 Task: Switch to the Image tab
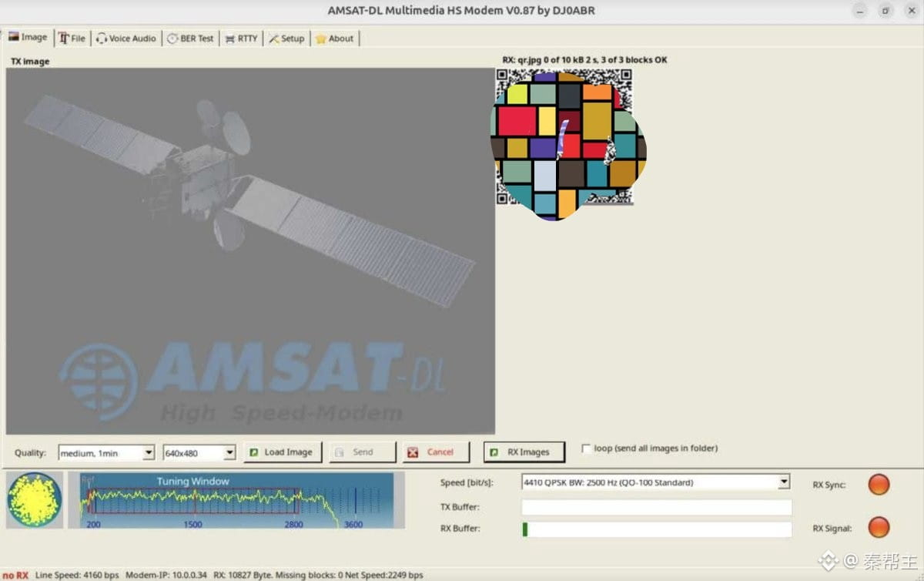28,37
